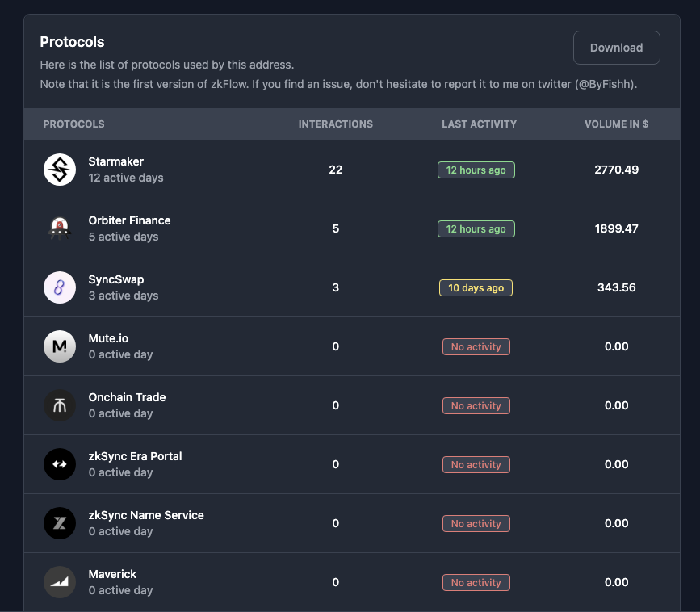Viewport: 700px width, 612px height.
Task: Click Orbiter Finance's 5 interactions count
Action: 335,228
